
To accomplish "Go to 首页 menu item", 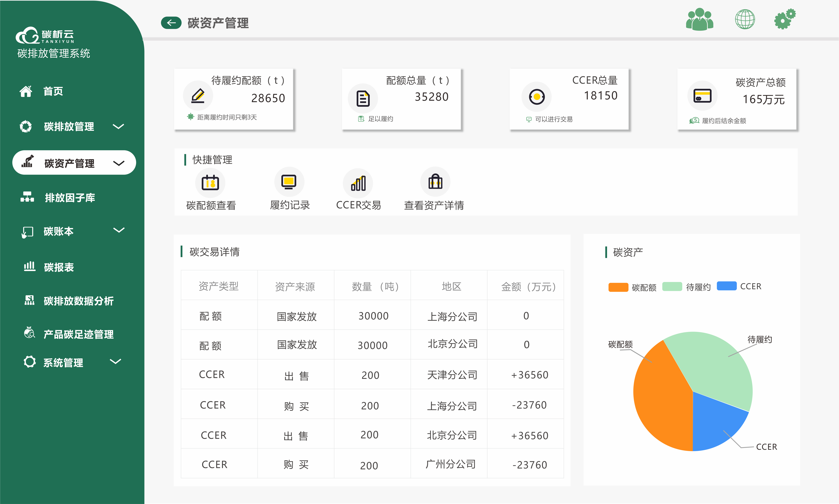I will point(53,91).
